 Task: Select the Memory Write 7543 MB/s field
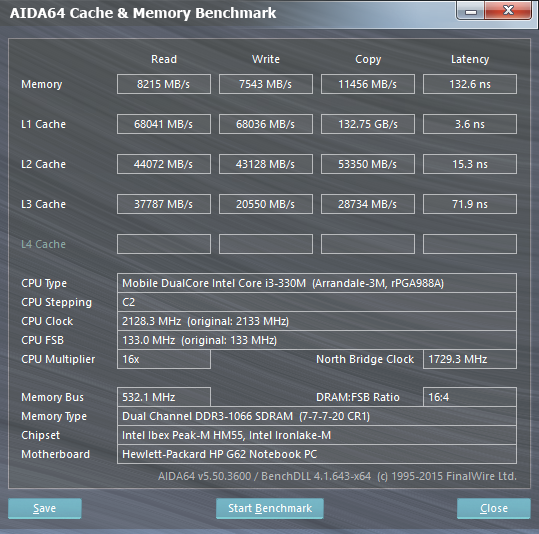point(266,84)
